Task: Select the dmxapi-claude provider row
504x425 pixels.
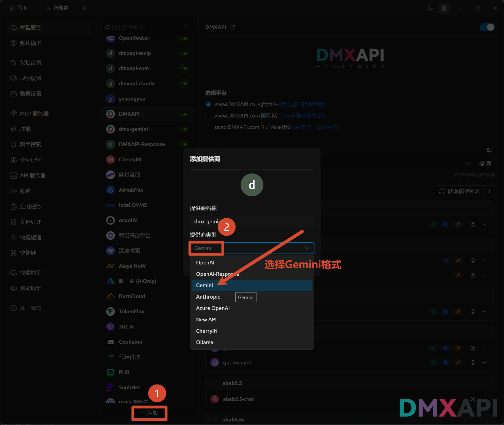Action: tap(147, 84)
